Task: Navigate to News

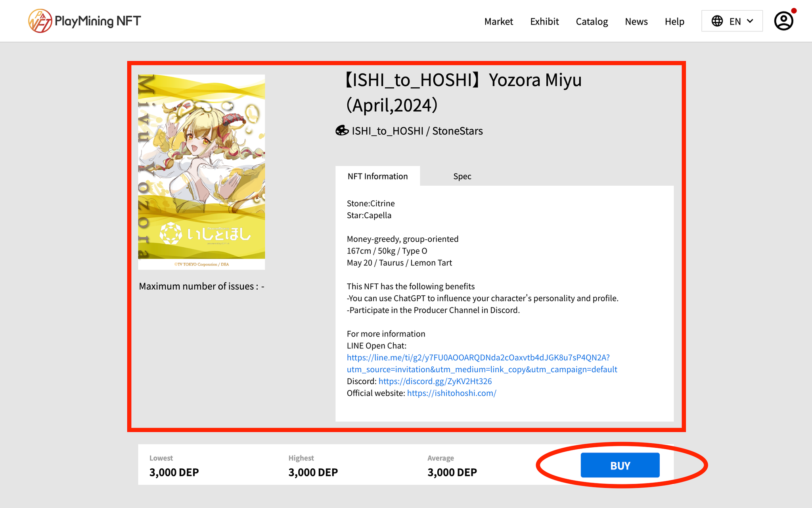Action: [x=636, y=21]
